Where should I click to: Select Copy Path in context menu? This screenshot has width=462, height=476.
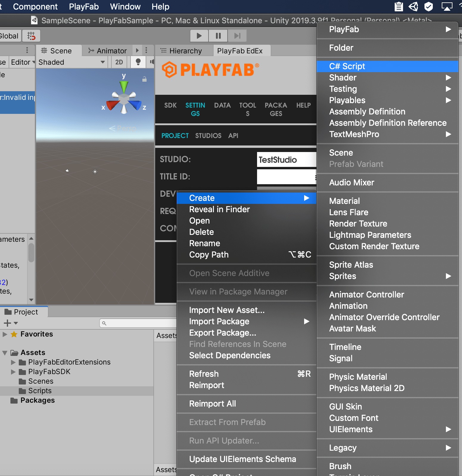[246, 255]
